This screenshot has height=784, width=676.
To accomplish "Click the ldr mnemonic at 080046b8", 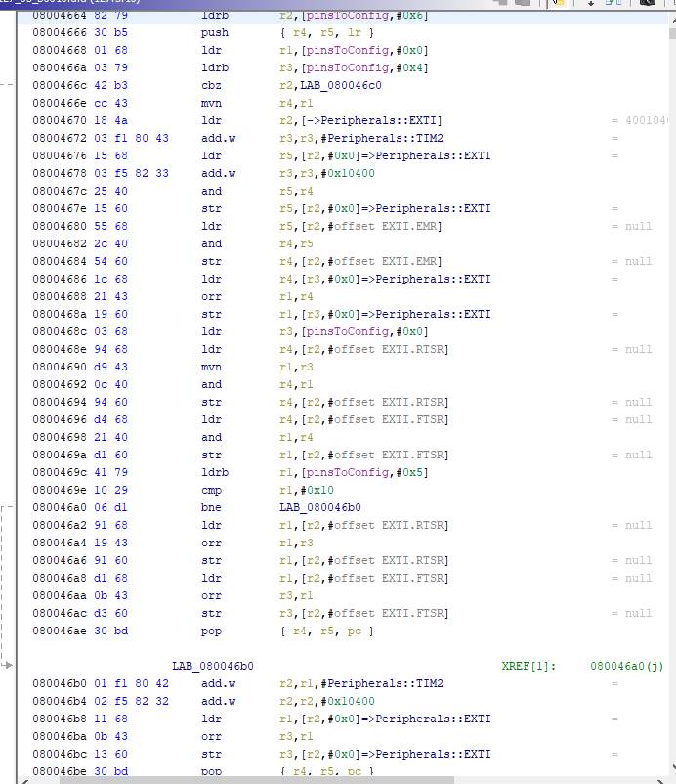I will pyautogui.click(x=211, y=719).
